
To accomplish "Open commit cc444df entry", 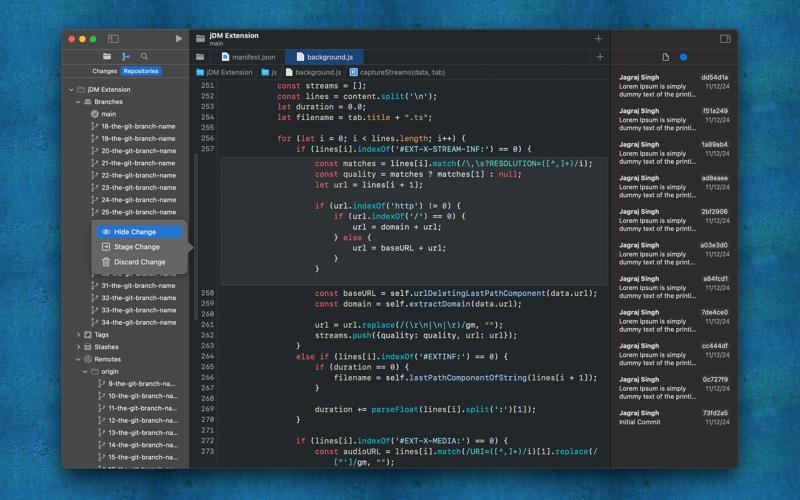I will tap(674, 355).
